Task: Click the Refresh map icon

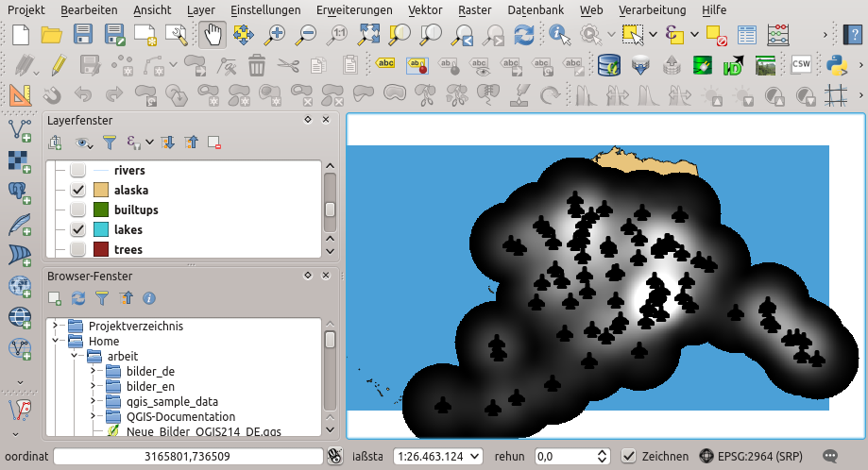Action: point(524,35)
